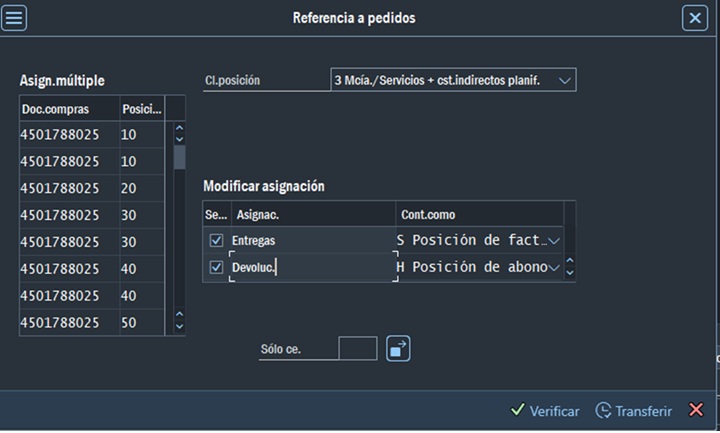
Task: Click the assignment table scroll up arrow
Action: pos(570,260)
